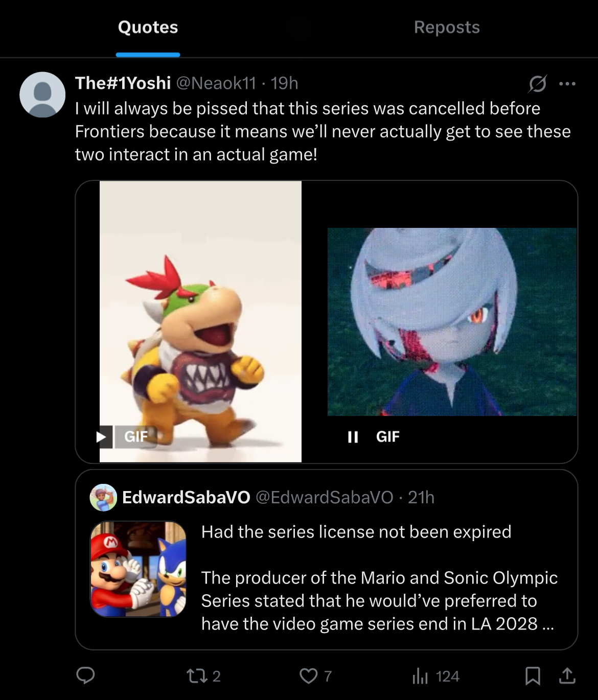Viewport: 598px width, 700px height.
Task: Pause the Sage character GIF
Action: tap(353, 437)
